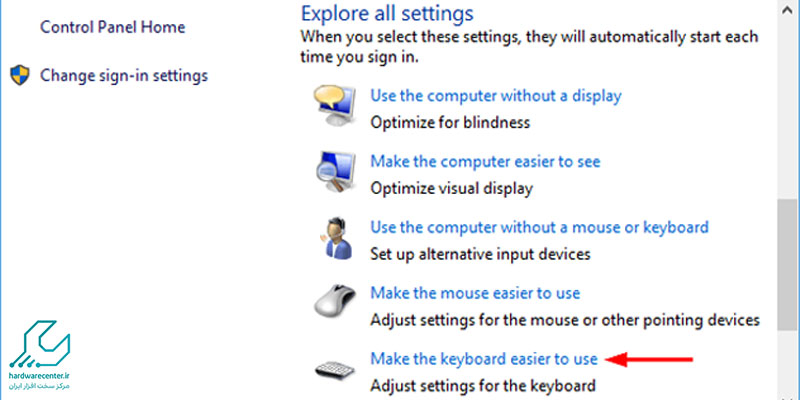
Task: Click the gray mouse icon
Action: 335,302
